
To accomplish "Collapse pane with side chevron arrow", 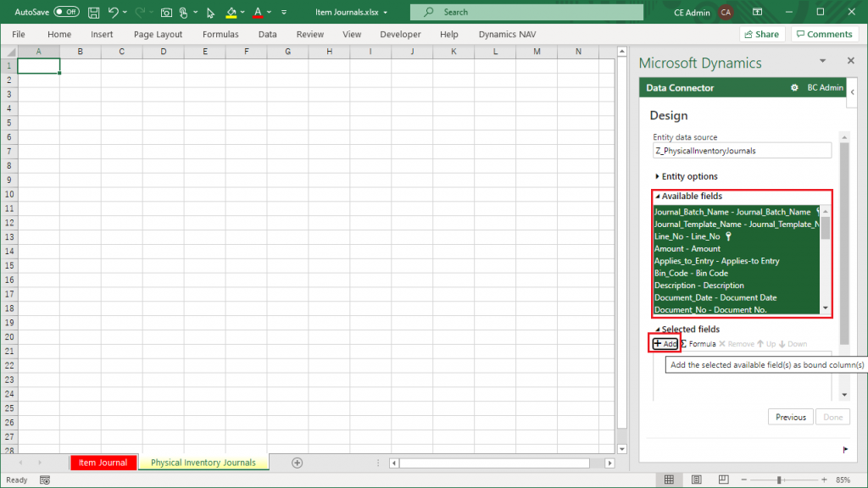I will coord(853,92).
